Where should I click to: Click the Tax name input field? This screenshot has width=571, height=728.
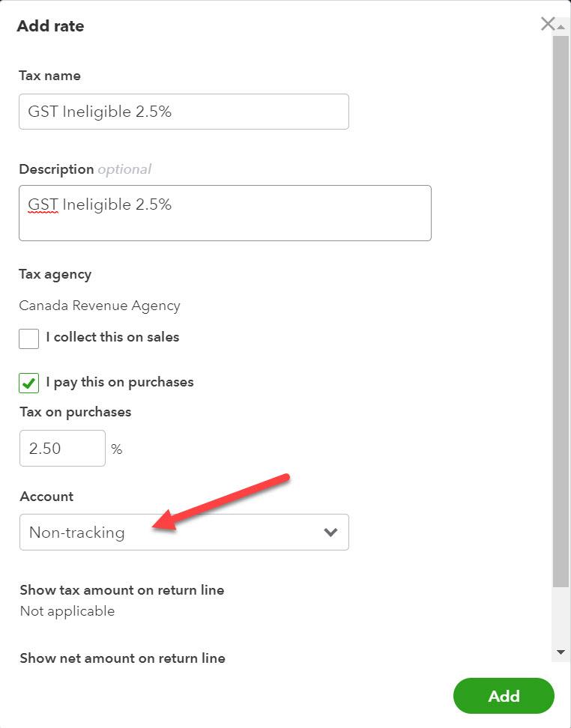click(184, 112)
